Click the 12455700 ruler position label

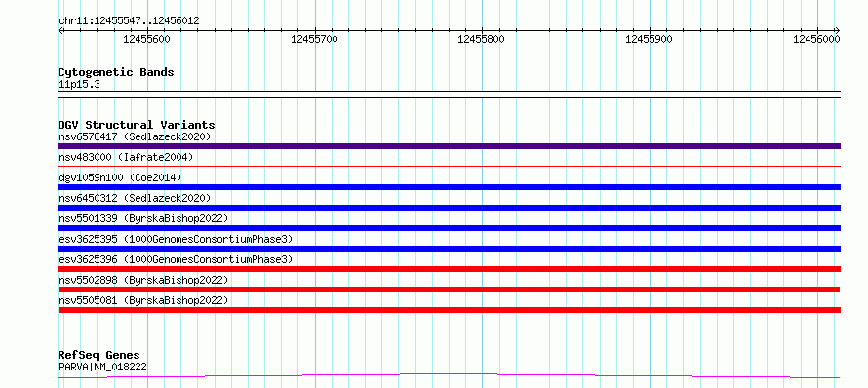click(314, 39)
